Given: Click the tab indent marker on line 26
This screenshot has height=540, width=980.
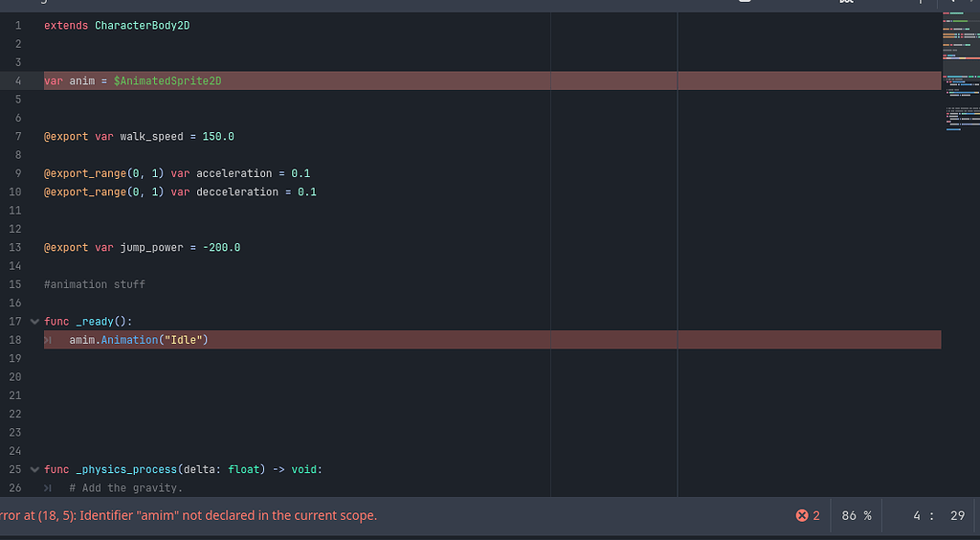Looking at the screenshot, I should pos(48,488).
